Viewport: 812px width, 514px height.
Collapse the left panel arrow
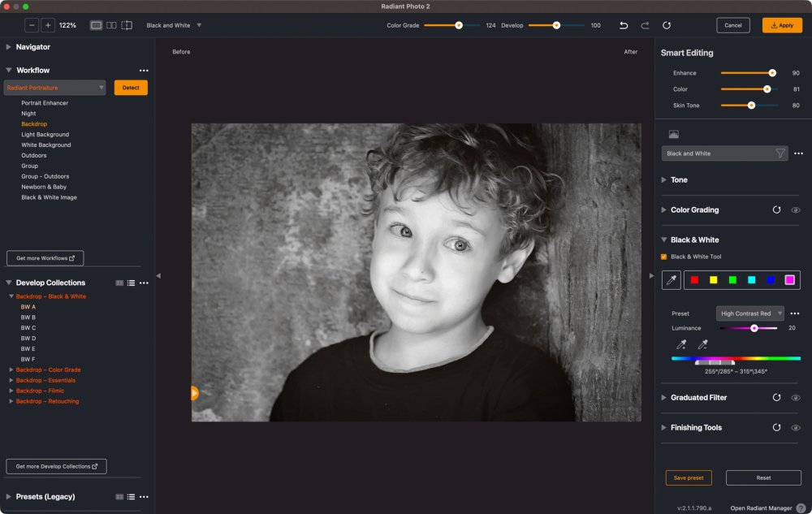(x=158, y=276)
